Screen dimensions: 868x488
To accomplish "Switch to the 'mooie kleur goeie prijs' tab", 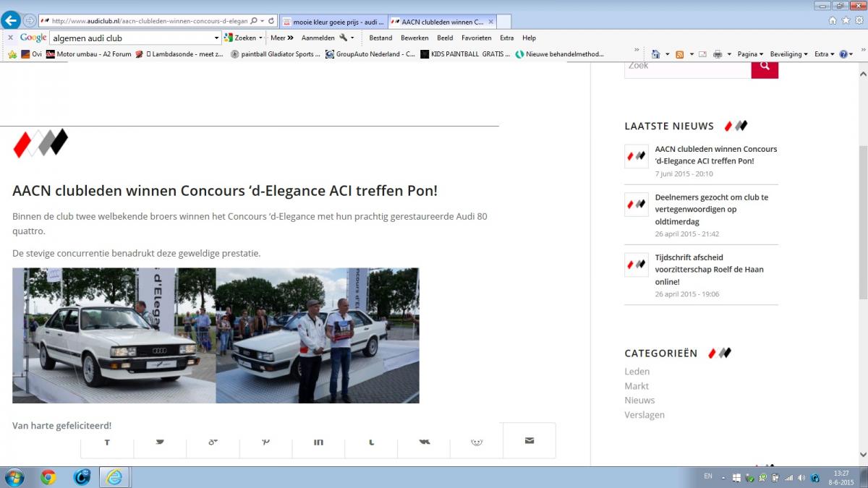I will click(x=333, y=22).
